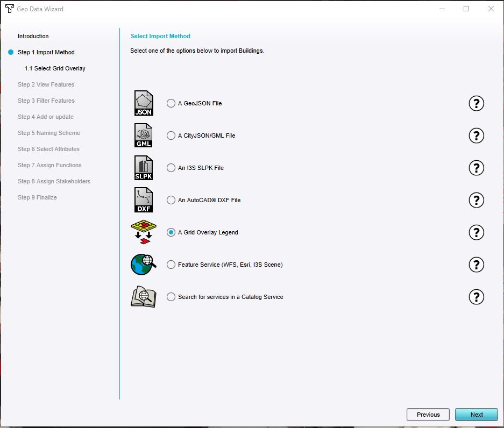Image resolution: width=504 pixels, height=428 pixels.
Task: Choose An I3S SLPK File option
Action: [x=171, y=168]
